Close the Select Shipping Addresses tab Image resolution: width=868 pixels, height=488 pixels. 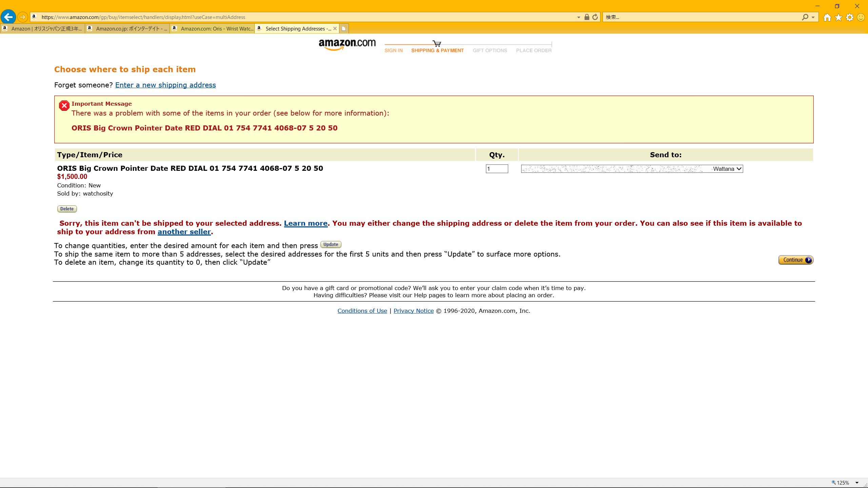pyautogui.click(x=335, y=28)
